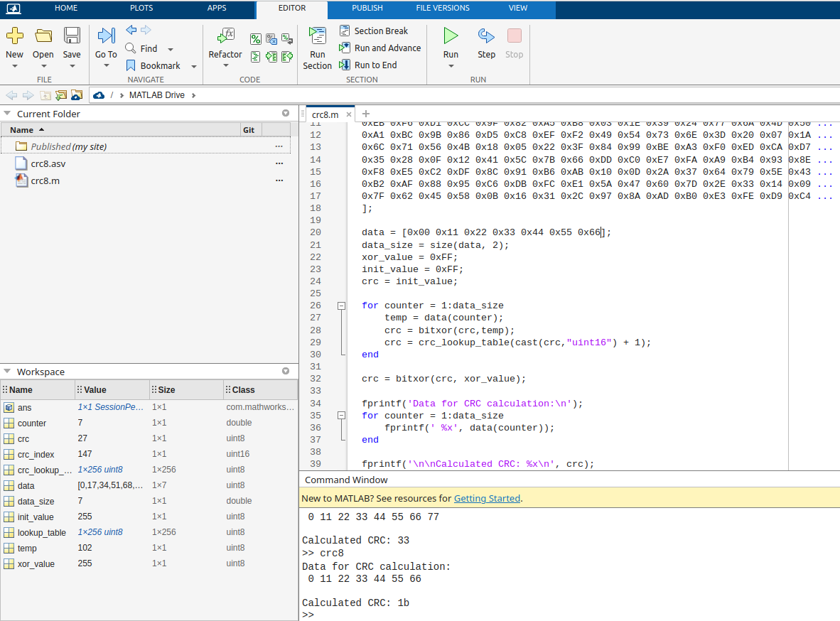Click the Find magnifier icon

(130, 48)
